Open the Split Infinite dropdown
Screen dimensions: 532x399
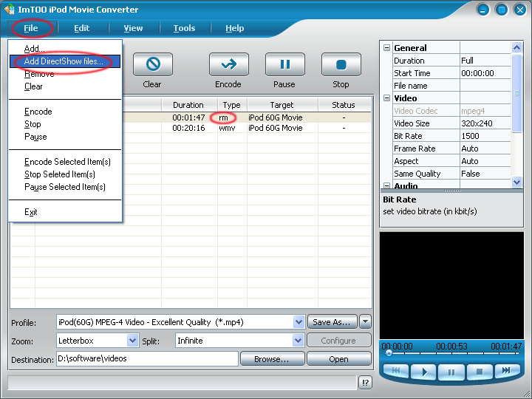click(298, 341)
